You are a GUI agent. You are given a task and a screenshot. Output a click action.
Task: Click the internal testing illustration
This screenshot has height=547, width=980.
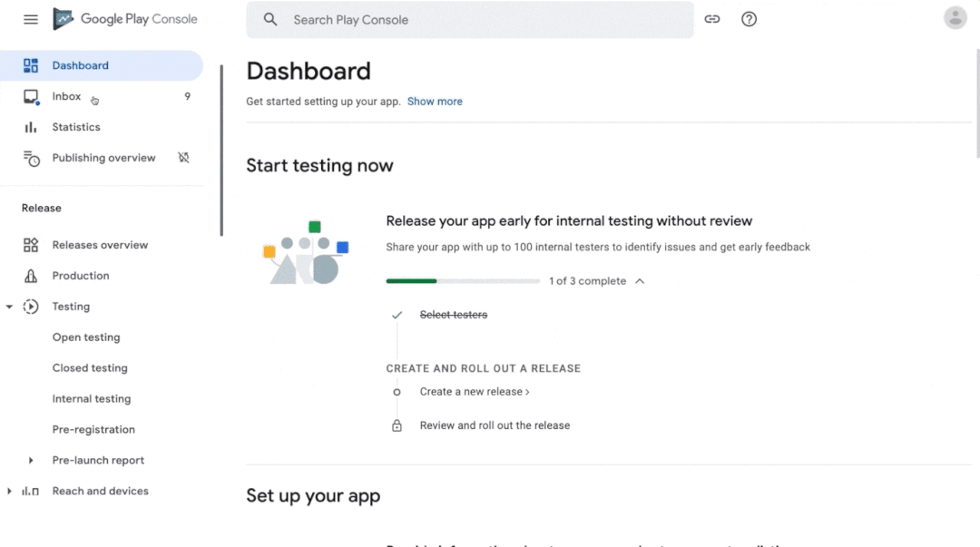(x=306, y=252)
